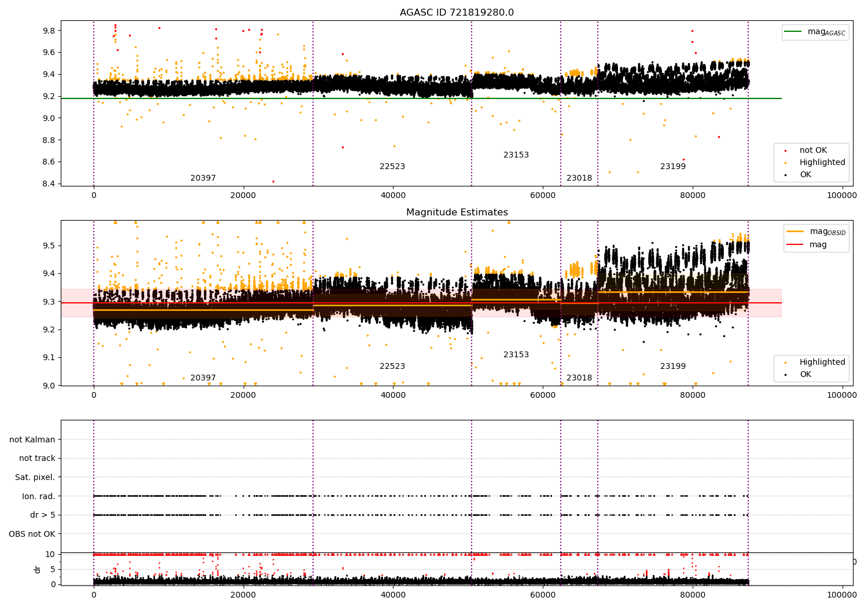Click x-axis tick 80000 under the top plot
Image resolution: width=868 pixels, height=608 pixels.
(x=693, y=196)
